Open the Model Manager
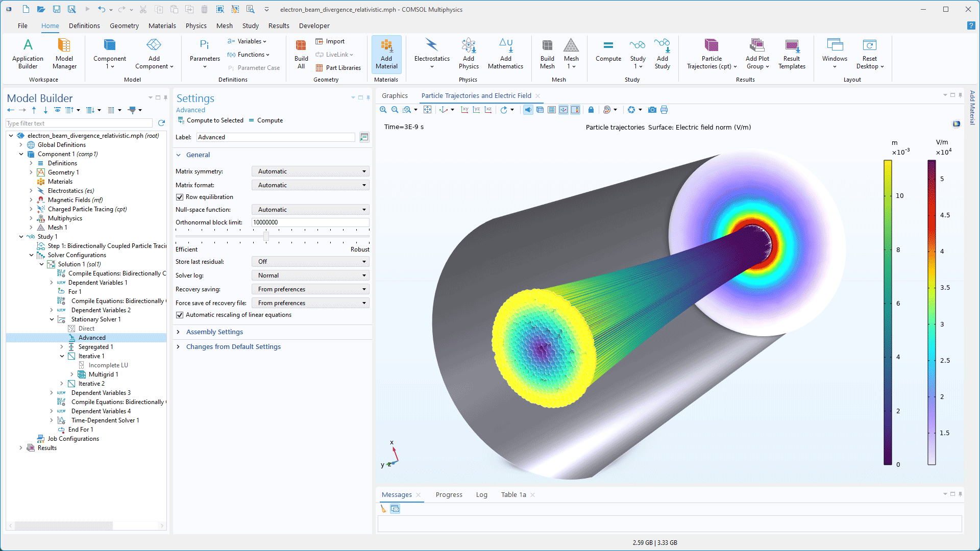The image size is (980, 551). pyautogui.click(x=64, y=54)
